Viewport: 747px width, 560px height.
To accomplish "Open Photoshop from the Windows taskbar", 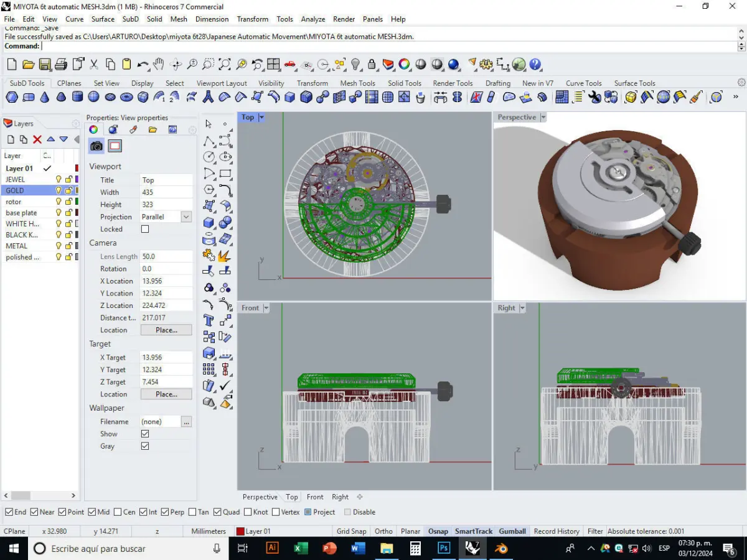I will coord(443,548).
